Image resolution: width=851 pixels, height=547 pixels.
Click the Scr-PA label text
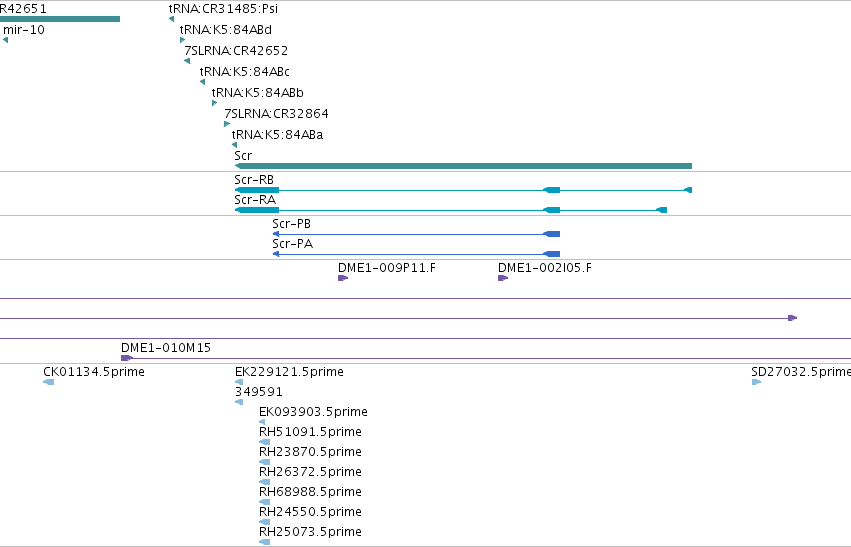(x=293, y=244)
